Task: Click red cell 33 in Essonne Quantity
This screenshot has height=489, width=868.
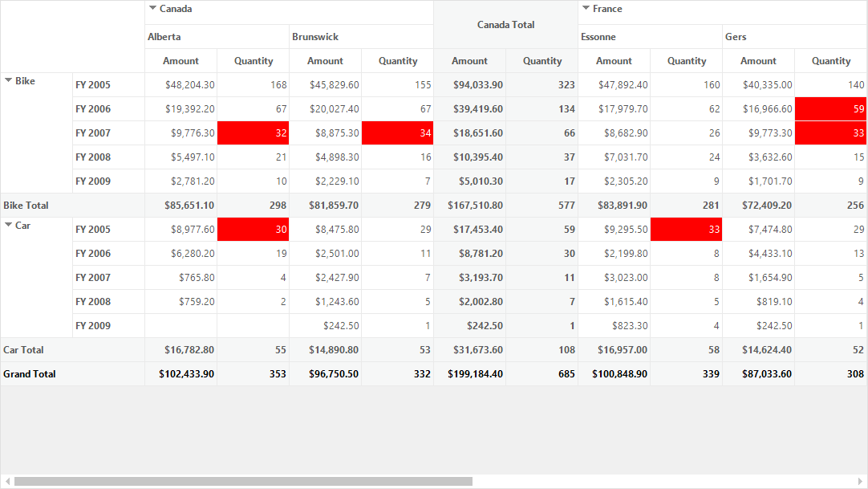Action: tap(687, 230)
